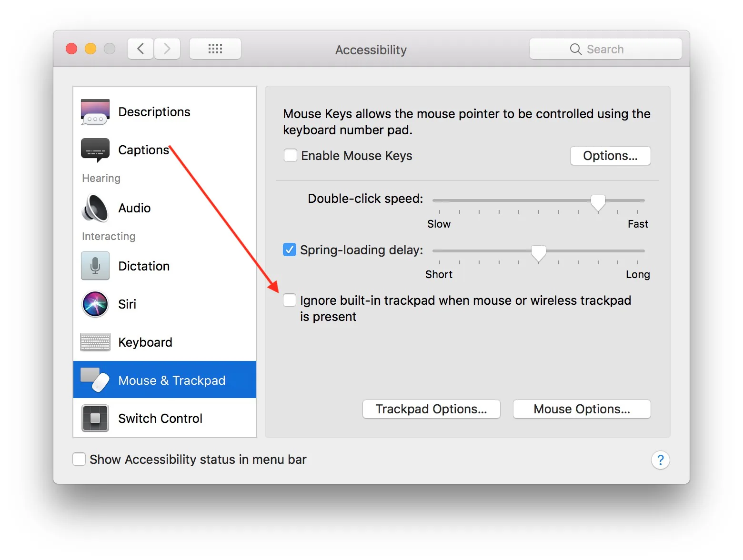This screenshot has height=560, width=743.
Task: Open Mouse Options dialog
Action: (x=582, y=409)
